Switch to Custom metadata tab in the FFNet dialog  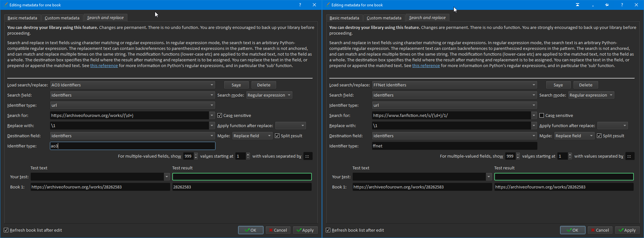pos(384,18)
